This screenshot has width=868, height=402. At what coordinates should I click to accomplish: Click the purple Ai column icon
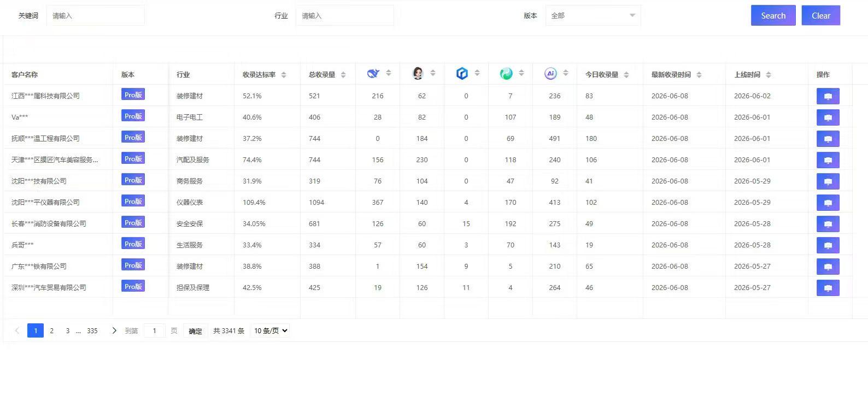pyautogui.click(x=550, y=73)
